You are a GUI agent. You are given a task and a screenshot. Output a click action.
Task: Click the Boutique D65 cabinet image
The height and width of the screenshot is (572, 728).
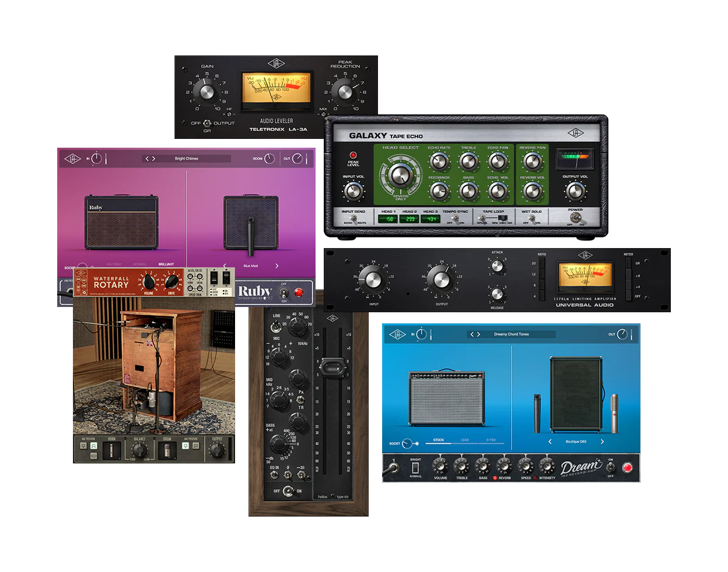click(576, 395)
